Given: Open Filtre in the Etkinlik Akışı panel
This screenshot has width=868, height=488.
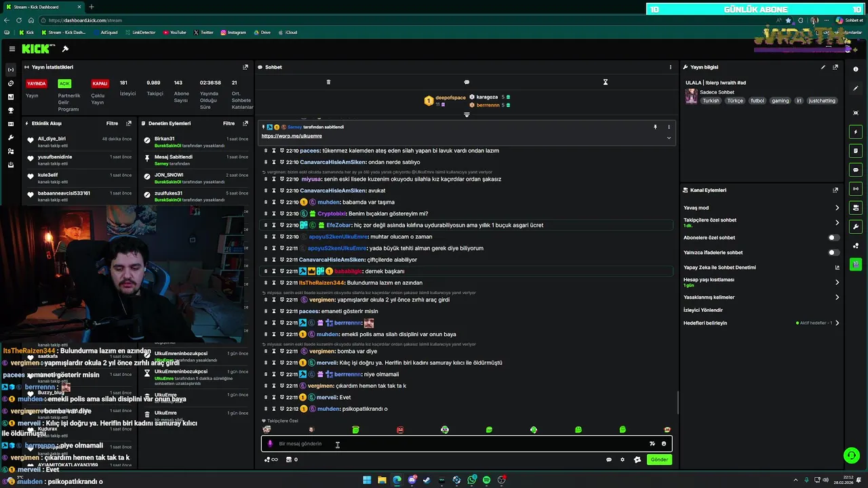Looking at the screenshot, I should pyautogui.click(x=112, y=123).
